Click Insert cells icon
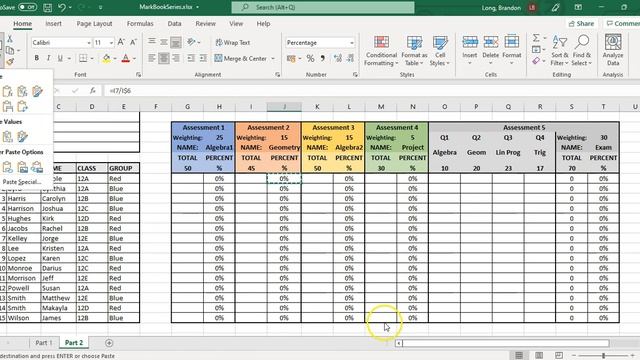 (x=470, y=42)
